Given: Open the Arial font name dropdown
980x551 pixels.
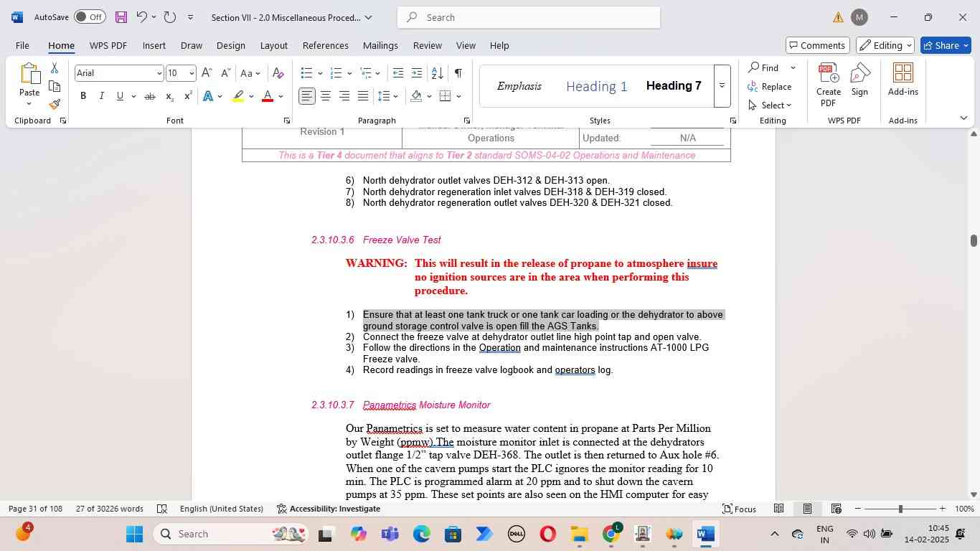Looking at the screenshot, I should pos(159,73).
